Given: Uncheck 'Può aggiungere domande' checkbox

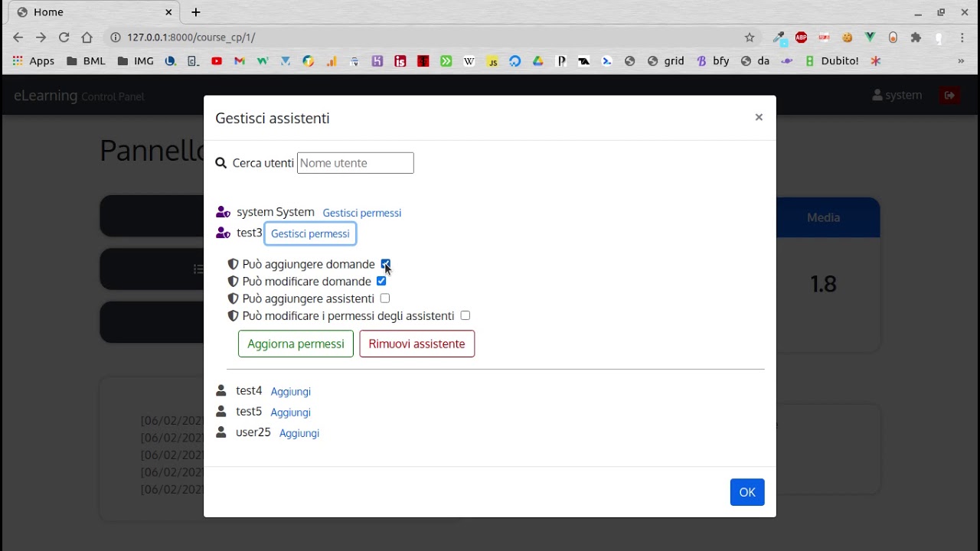Looking at the screenshot, I should (x=386, y=264).
